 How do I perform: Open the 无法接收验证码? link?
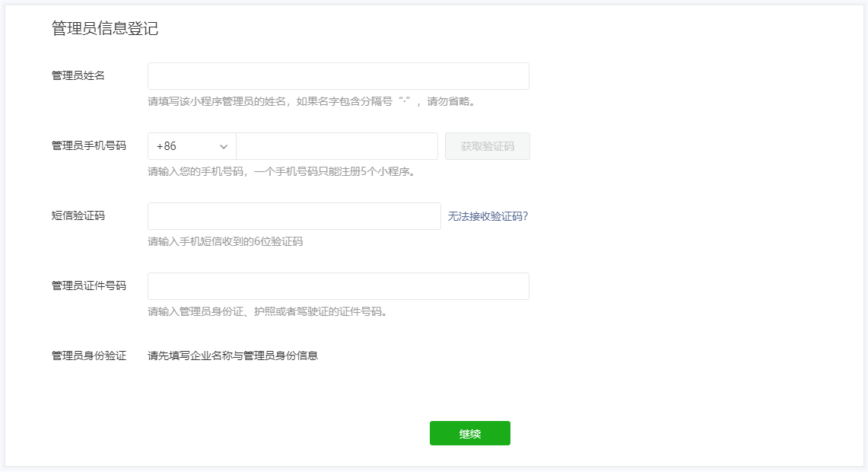pos(488,216)
